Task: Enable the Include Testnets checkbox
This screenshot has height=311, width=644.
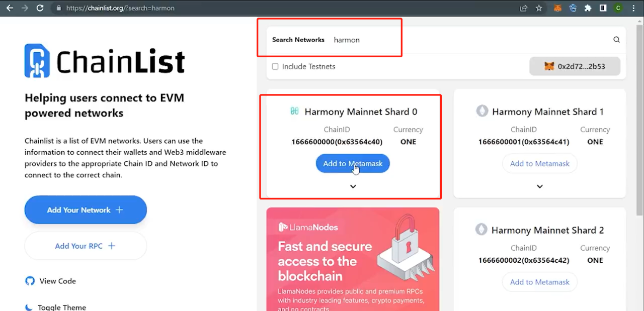Action: 275,66
